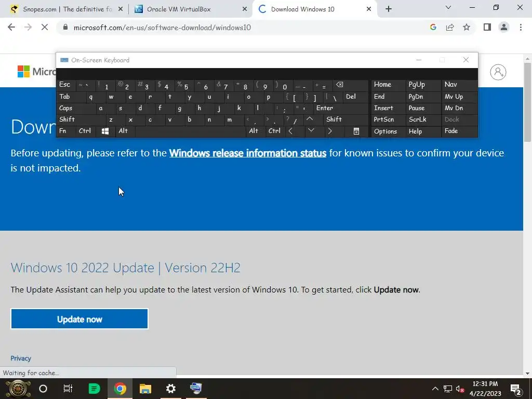
Task: Open a new tab with plus button
Action: (389, 9)
